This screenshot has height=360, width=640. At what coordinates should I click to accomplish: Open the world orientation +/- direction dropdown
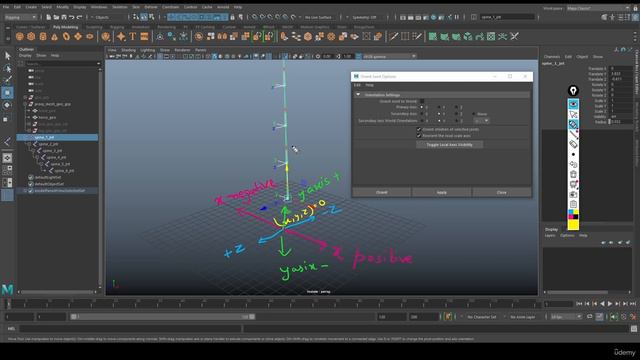pos(481,121)
